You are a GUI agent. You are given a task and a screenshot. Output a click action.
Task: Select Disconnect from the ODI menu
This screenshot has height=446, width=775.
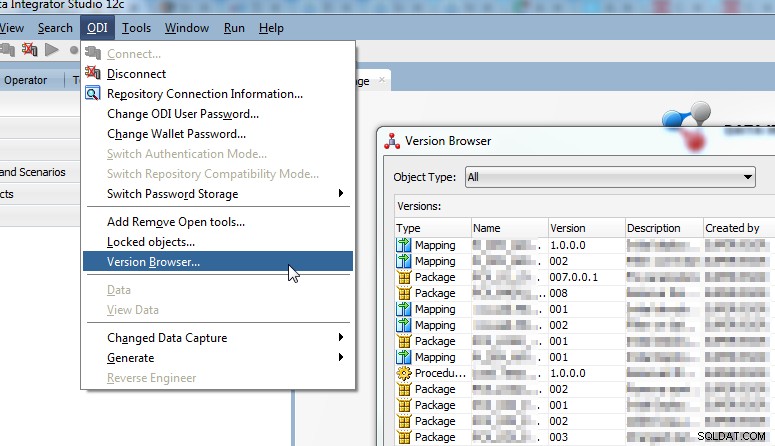[218, 74]
